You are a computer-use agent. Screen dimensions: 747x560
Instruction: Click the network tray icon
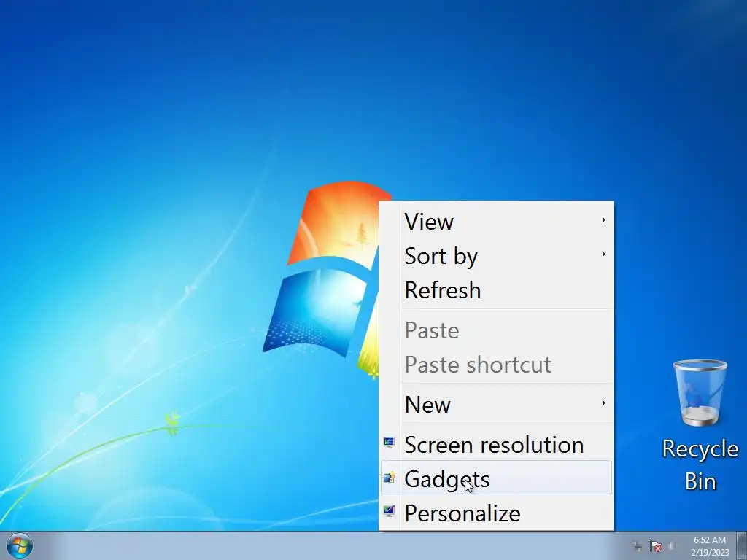(638, 546)
